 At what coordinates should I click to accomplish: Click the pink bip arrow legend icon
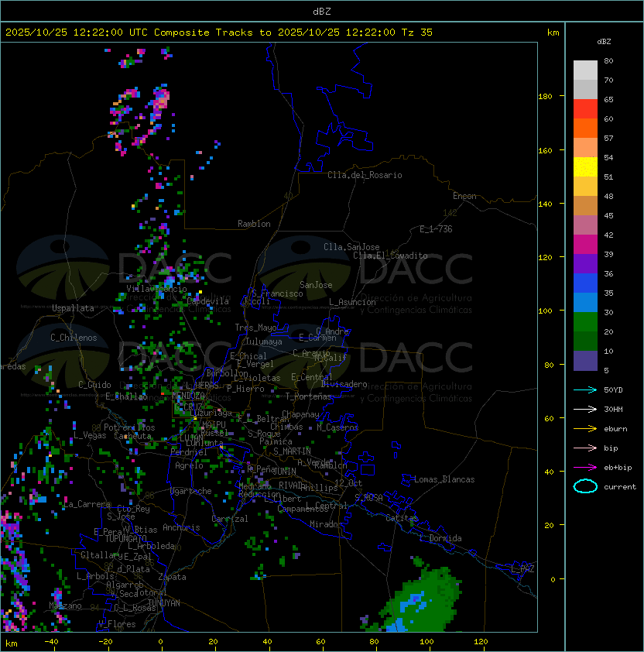point(585,448)
